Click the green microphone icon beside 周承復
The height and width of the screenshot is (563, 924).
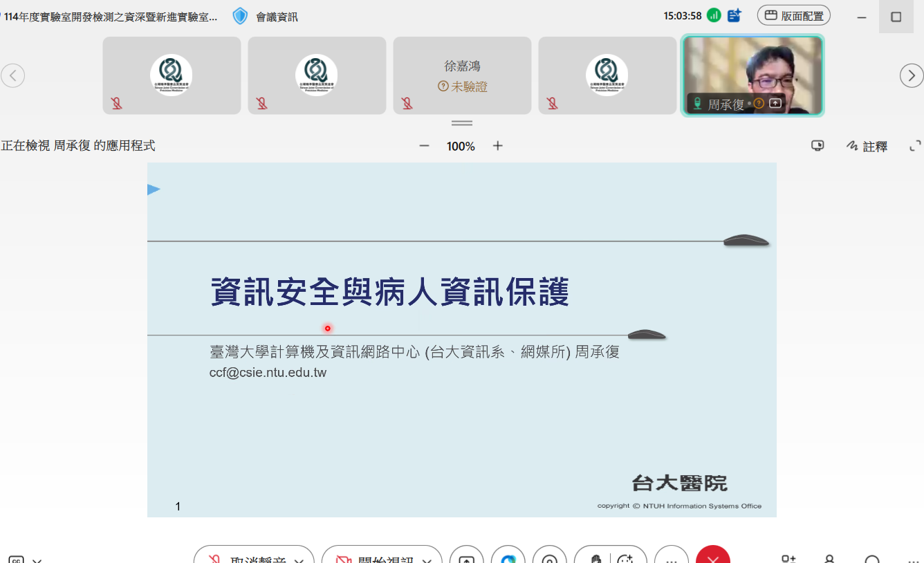[698, 104]
